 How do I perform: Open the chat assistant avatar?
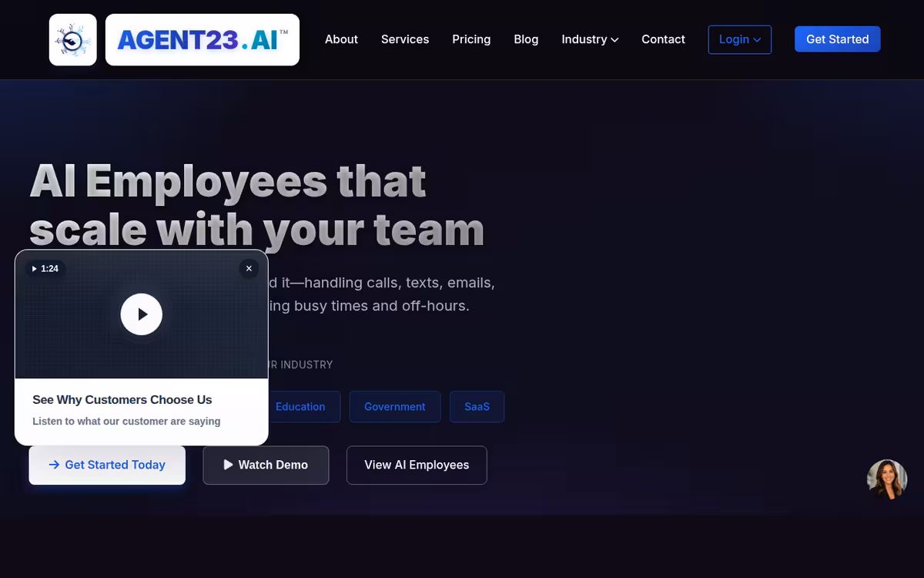[x=887, y=479]
